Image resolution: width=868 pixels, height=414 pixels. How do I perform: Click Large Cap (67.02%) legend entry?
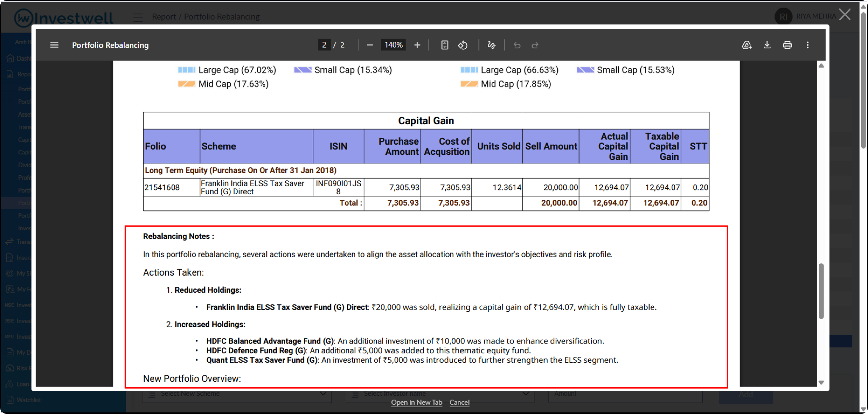(x=227, y=70)
